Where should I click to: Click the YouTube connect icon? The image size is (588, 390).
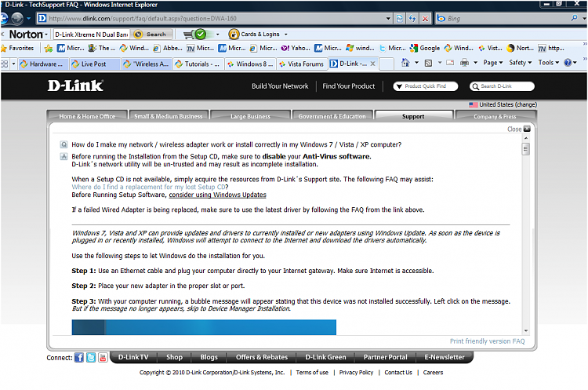[103, 357]
